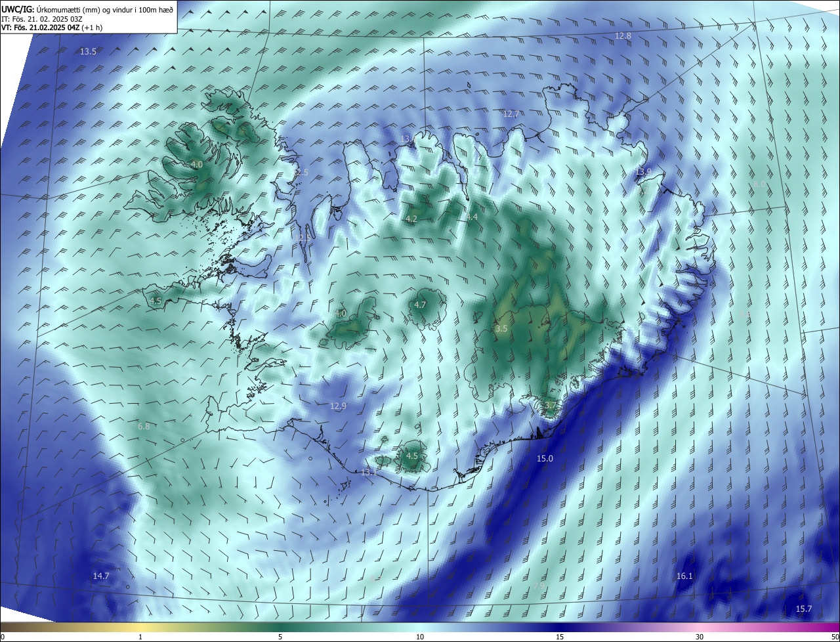The height and width of the screenshot is (642, 840).
Task: Click the initial time line 'IT: Fös. 21. 02. 2025 03Z'
Action: pyautogui.click(x=42, y=19)
